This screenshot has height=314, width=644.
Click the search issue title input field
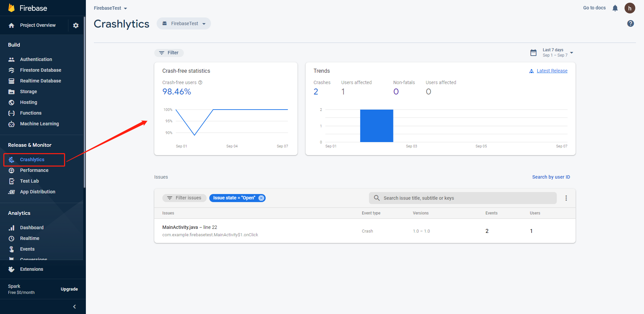coord(463,198)
